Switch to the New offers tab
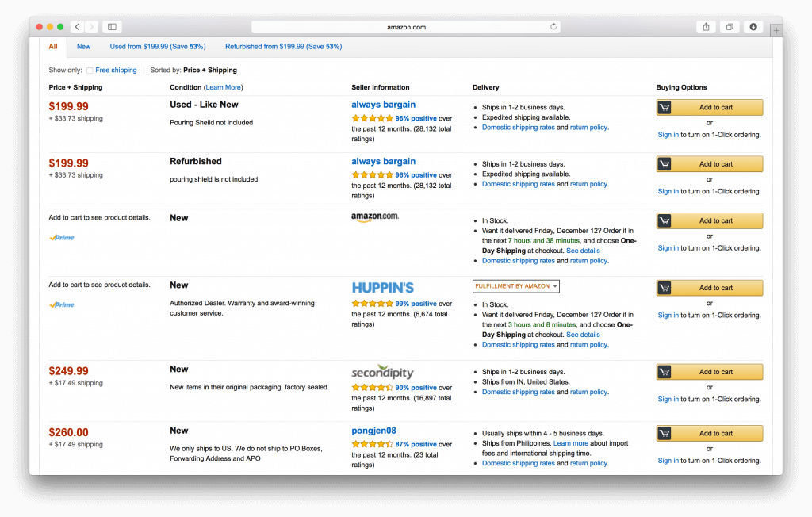Image resolution: width=812 pixels, height=517 pixels. pyautogui.click(x=83, y=47)
